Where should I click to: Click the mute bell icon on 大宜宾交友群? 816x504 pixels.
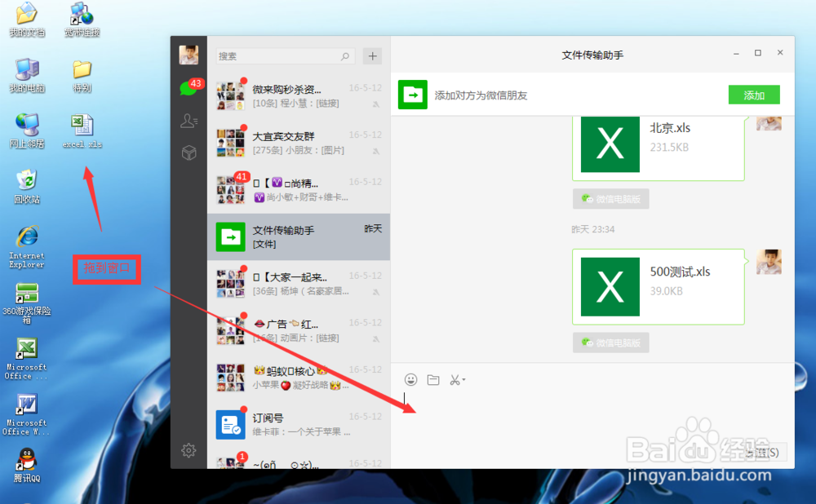375,151
